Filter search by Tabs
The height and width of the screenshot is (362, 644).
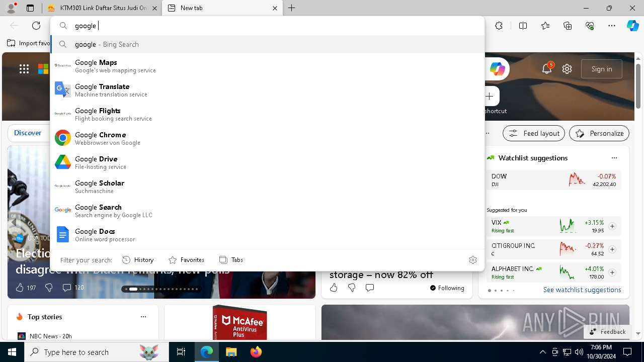coord(231,260)
